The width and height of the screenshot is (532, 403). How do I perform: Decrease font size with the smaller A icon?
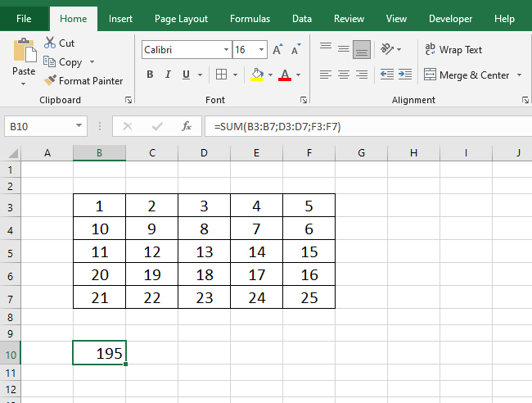pyautogui.click(x=295, y=50)
